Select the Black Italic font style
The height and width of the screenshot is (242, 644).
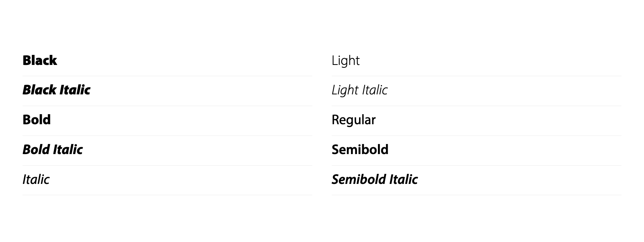56,90
